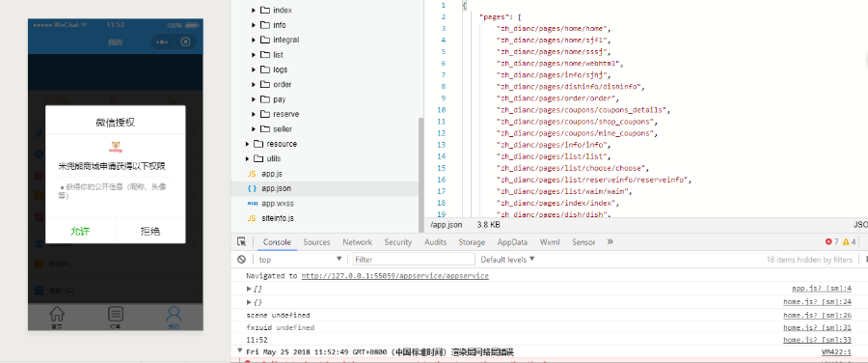Switch to the Sensor tab
Image resolution: width=868 pixels, height=363 pixels.
point(583,242)
